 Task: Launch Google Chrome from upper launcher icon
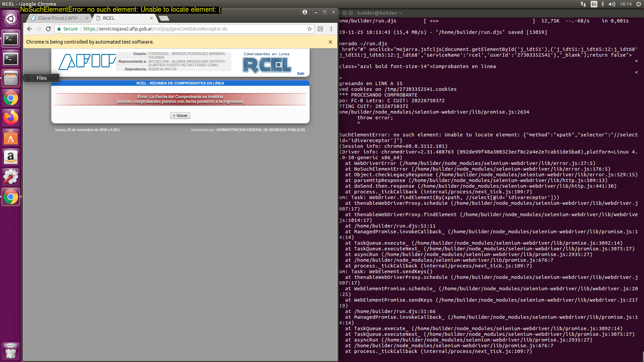pos(11,98)
